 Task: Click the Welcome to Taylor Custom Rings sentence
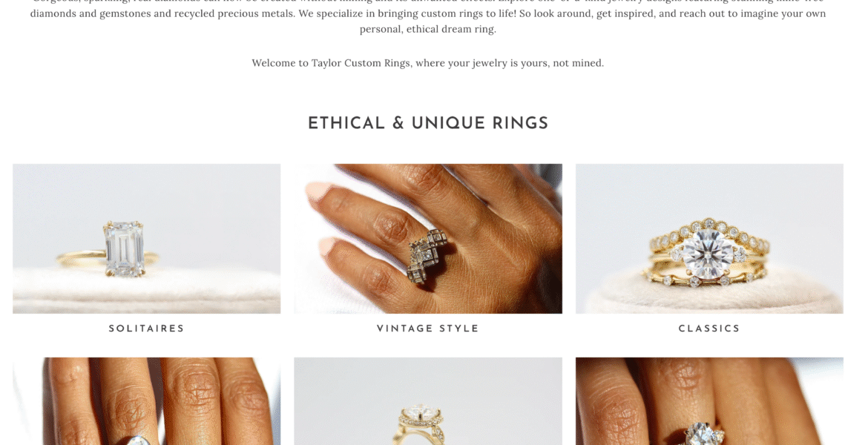(428, 63)
